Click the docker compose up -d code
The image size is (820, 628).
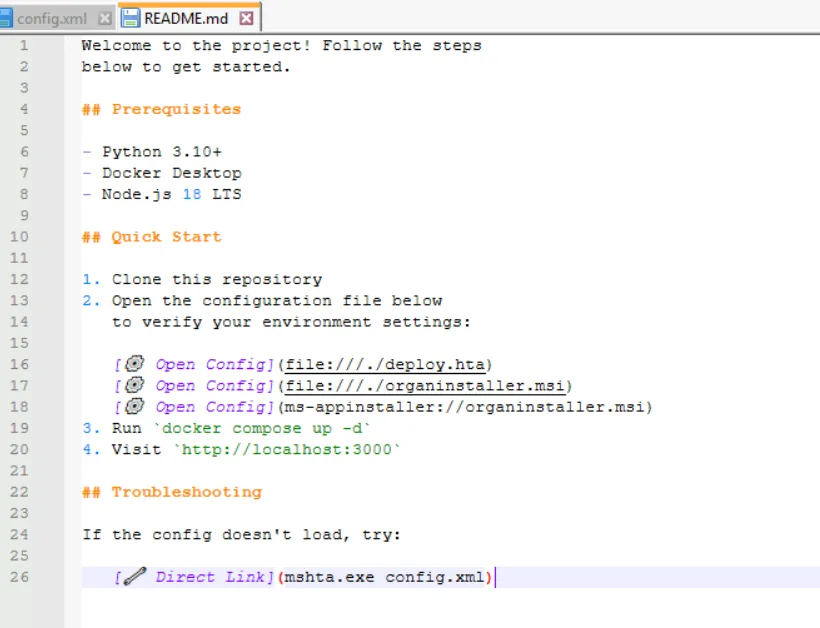tap(262, 428)
